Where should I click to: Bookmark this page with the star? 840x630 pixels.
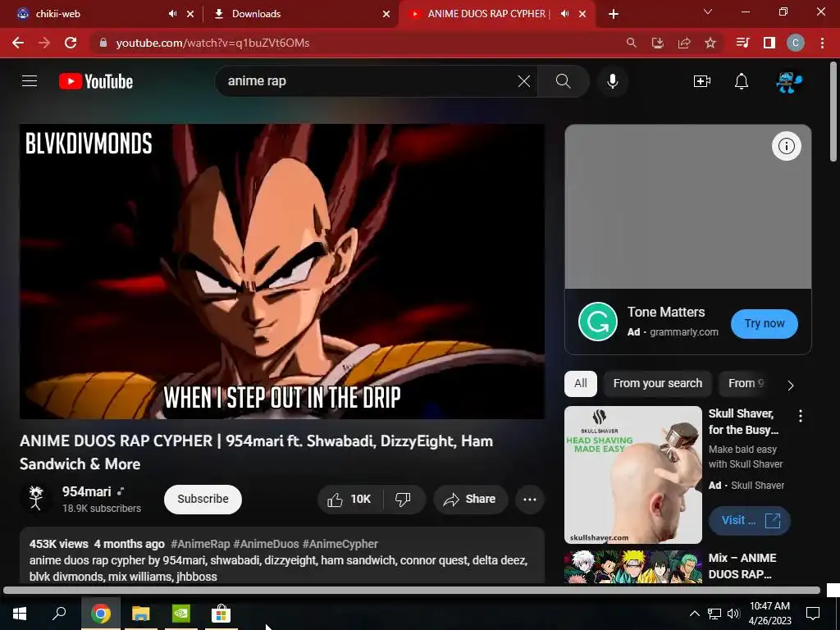710,43
